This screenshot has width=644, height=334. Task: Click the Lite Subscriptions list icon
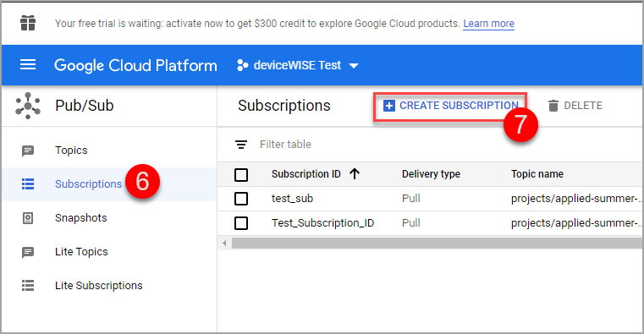tap(28, 285)
